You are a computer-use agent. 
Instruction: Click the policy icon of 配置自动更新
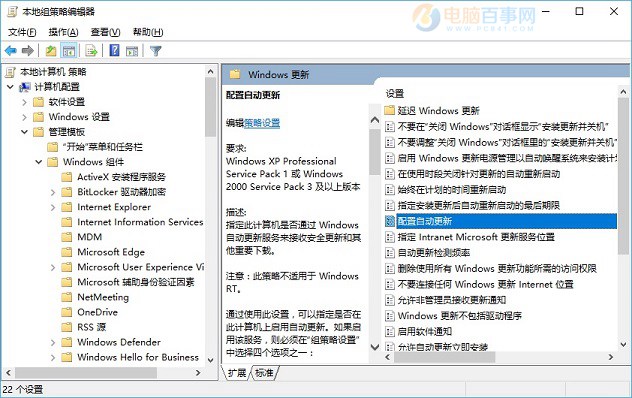coord(389,221)
